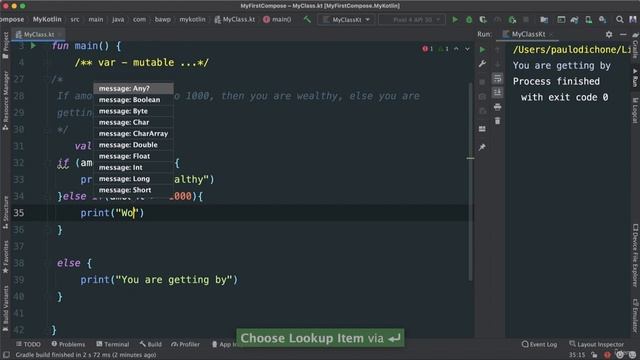
Task: Open Build Variants side panel
Action: pyautogui.click(x=6, y=310)
